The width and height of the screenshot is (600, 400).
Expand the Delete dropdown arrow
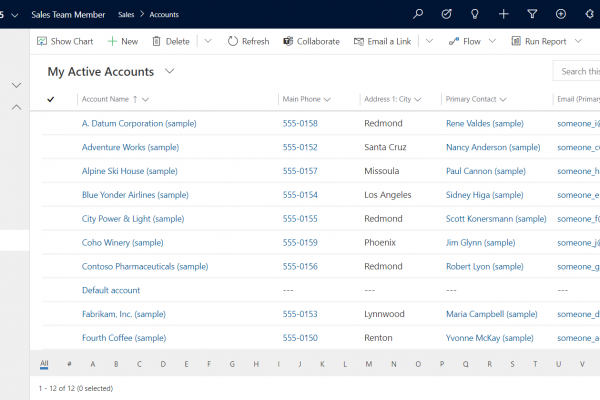(208, 41)
